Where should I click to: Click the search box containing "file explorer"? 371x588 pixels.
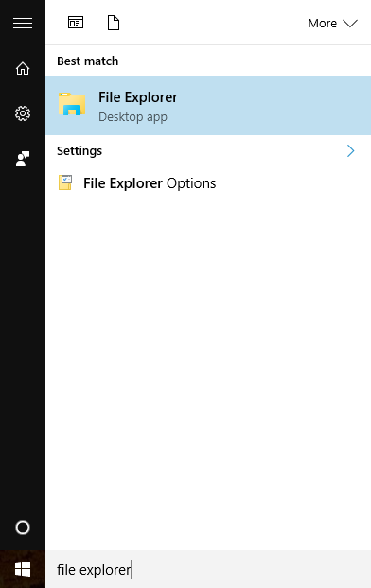coord(208,569)
